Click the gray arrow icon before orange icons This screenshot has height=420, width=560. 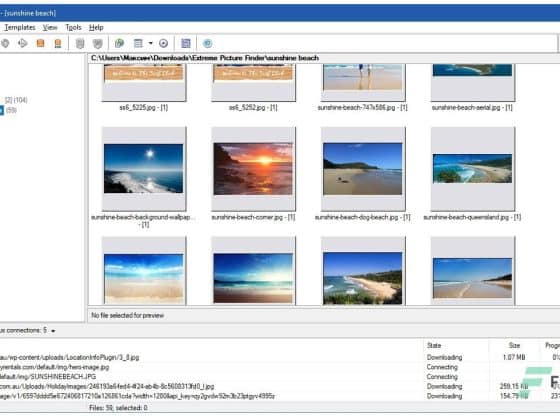22,44
